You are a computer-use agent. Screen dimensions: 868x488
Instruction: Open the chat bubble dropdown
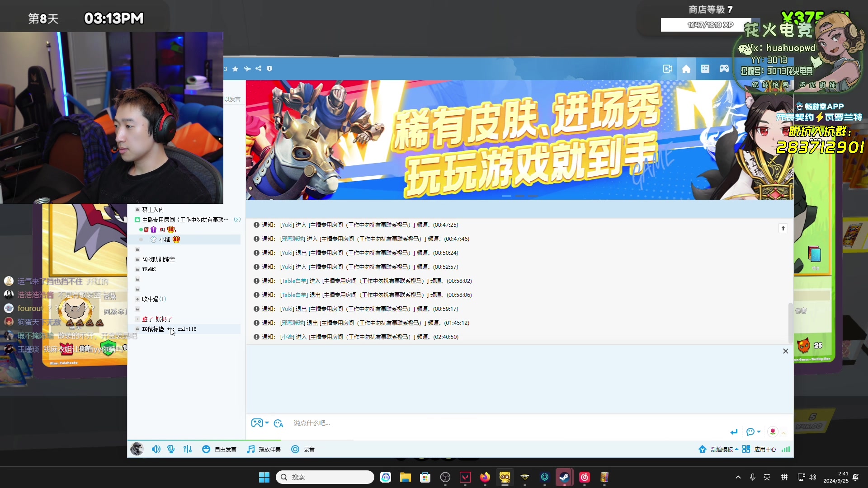tap(753, 432)
